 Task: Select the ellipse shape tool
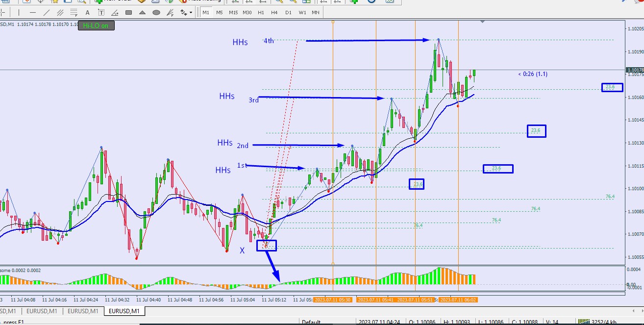155,12
